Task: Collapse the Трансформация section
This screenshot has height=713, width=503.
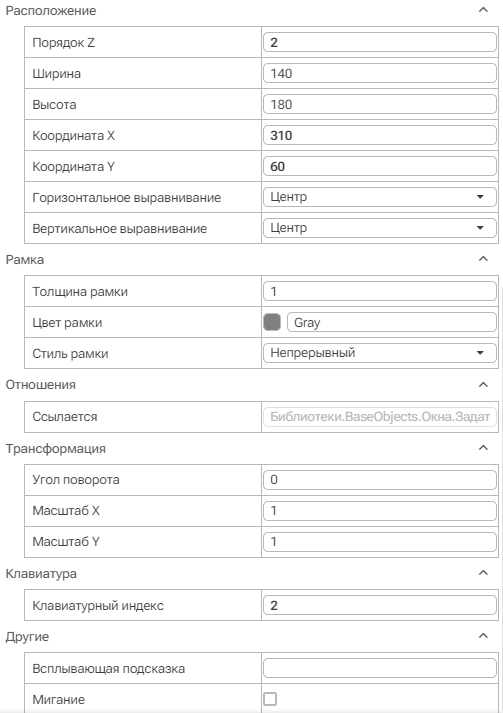Action: click(483, 448)
